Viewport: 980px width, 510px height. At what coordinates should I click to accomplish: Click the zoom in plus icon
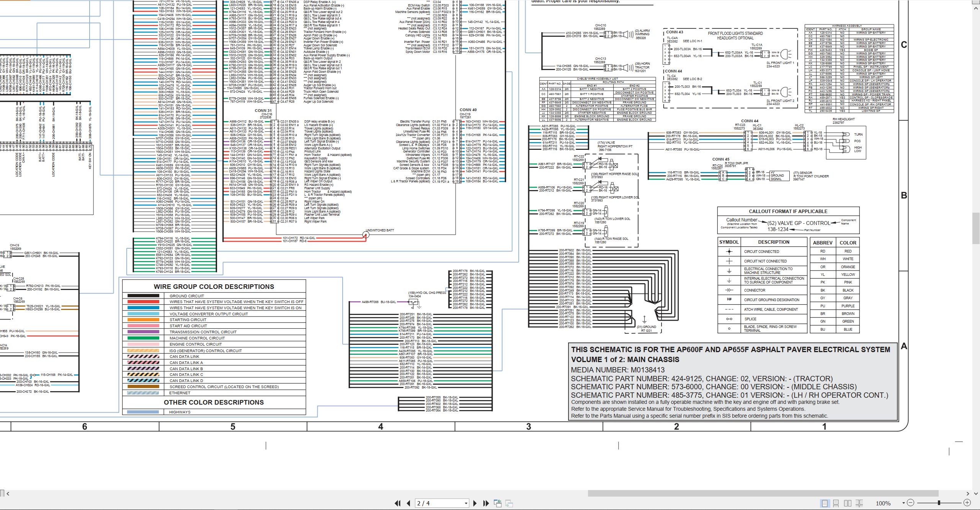pos(967,502)
